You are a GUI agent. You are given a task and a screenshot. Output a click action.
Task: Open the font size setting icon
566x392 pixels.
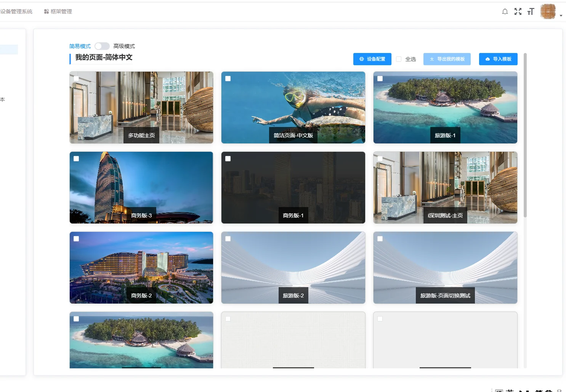[x=531, y=11]
